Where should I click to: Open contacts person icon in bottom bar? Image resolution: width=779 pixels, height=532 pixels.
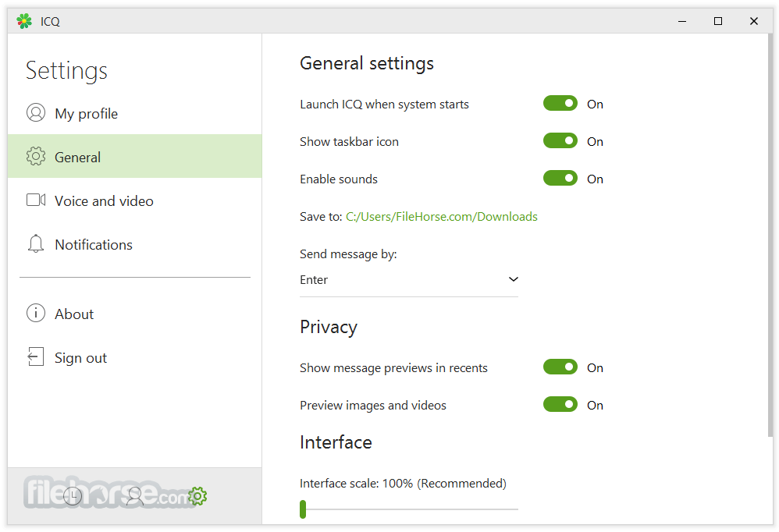[135, 496]
